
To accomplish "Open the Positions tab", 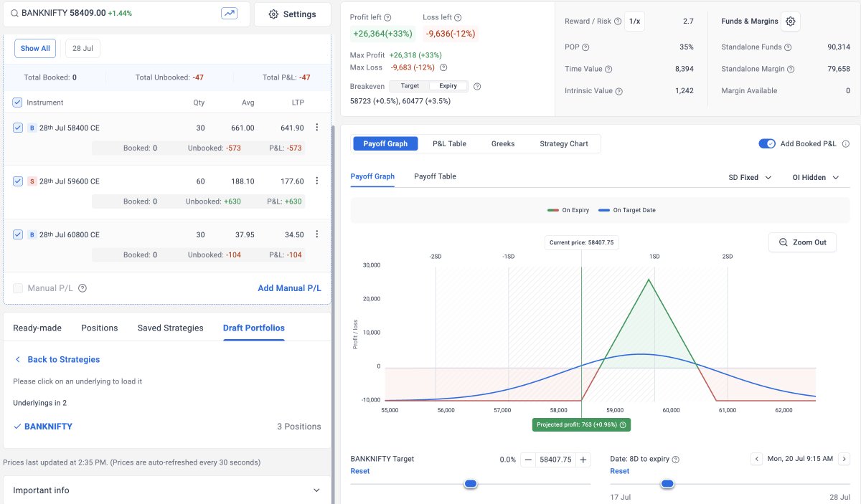I will tap(99, 328).
